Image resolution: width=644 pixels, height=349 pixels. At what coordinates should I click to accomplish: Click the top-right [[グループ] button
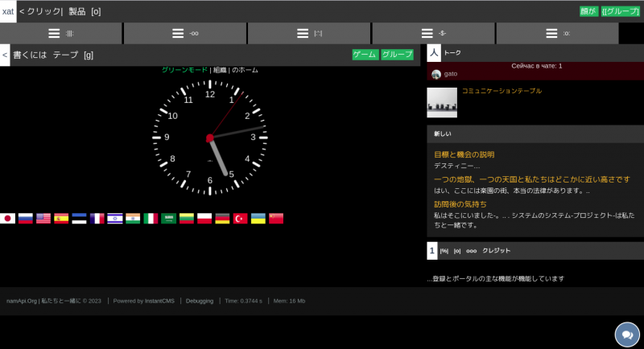620,11
